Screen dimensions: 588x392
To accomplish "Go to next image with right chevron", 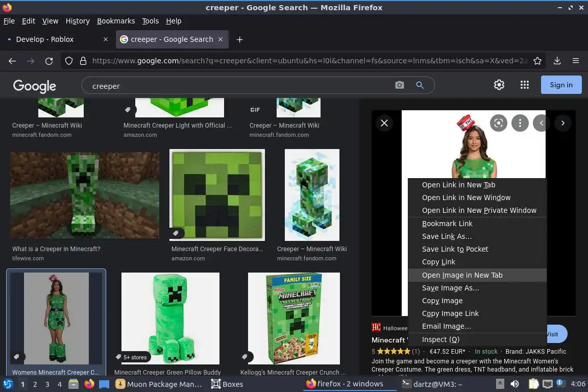I will (x=563, y=123).
